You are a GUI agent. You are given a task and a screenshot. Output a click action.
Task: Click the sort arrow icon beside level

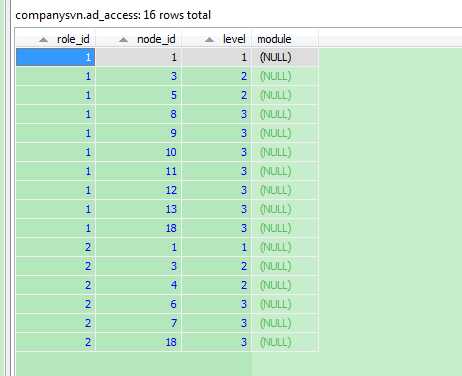coord(209,40)
